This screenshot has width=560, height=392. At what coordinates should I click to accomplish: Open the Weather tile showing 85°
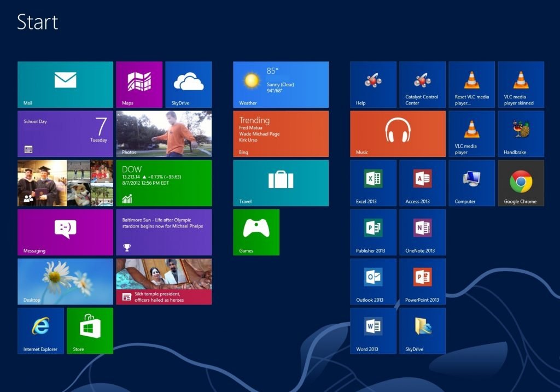[x=281, y=84]
